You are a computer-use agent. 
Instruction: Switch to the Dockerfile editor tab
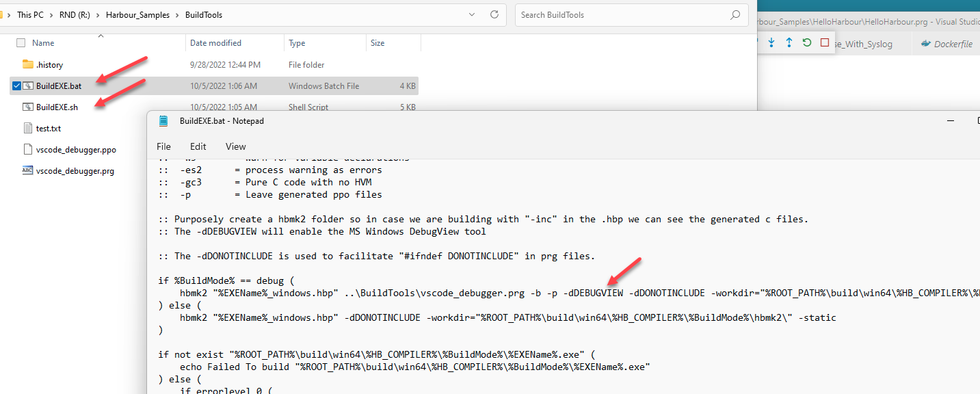[946, 43]
